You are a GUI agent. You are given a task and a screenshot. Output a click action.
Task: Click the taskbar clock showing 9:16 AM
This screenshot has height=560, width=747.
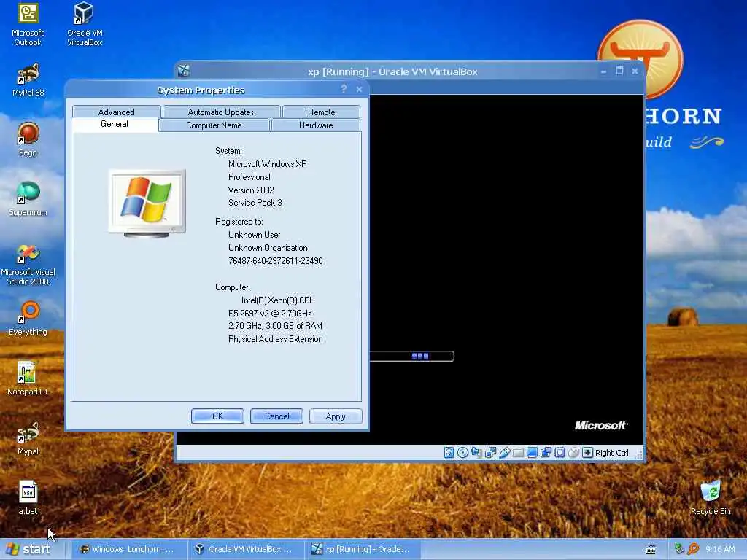(720, 549)
